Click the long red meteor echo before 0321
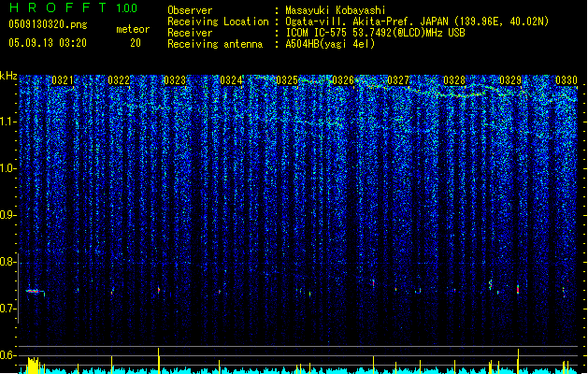This screenshot has width=588, height=374. point(36,291)
